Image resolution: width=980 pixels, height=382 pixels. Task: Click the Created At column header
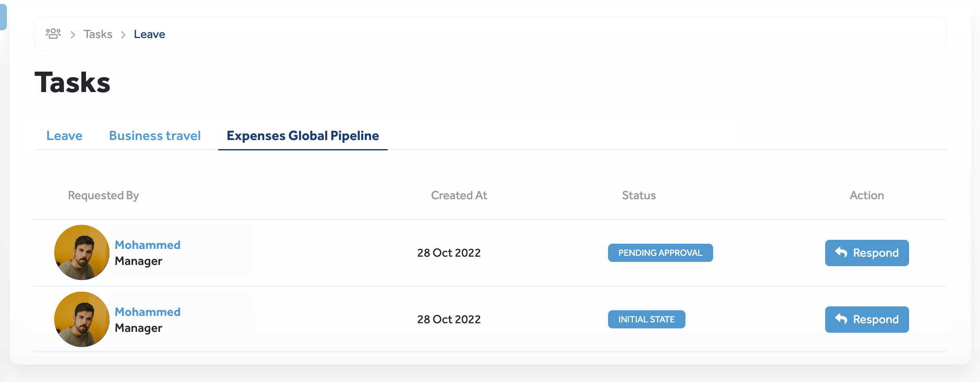pyautogui.click(x=459, y=195)
